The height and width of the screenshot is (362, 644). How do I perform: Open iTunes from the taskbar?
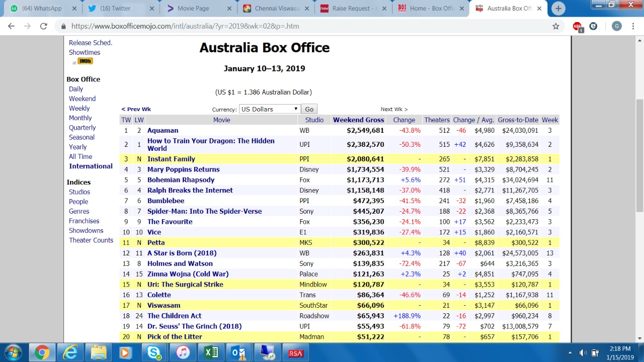183,352
